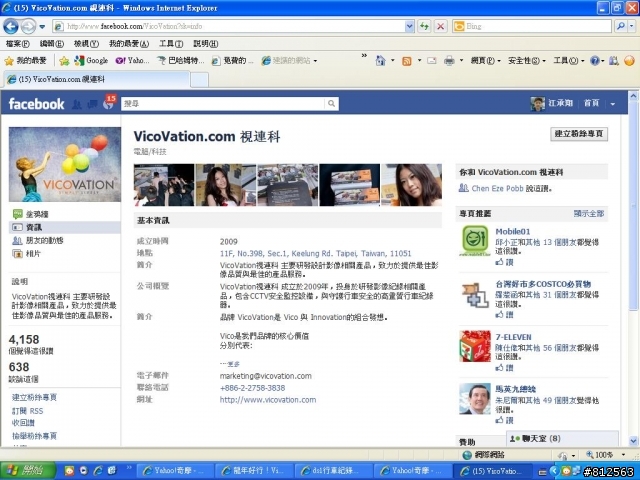Click the page vertical scrollbar down arrow

pos(633,440)
